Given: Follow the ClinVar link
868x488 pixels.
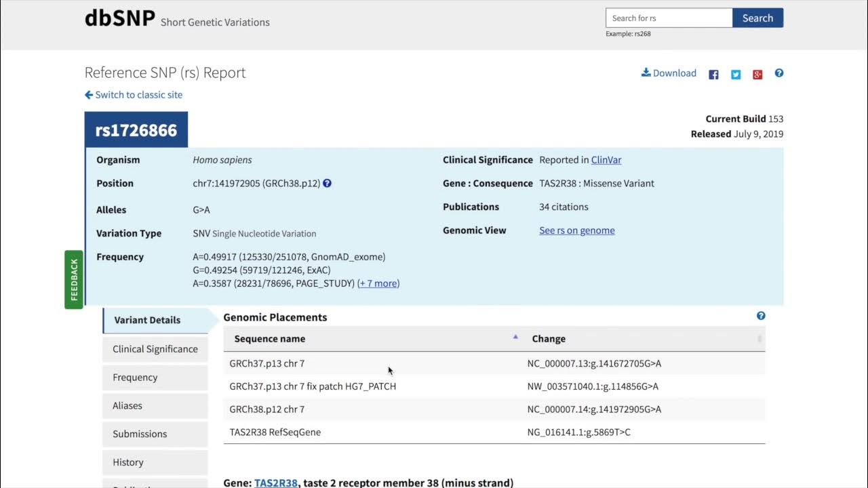Looking at the screenshot, I should pyautogui.click(x=606, y=160).
